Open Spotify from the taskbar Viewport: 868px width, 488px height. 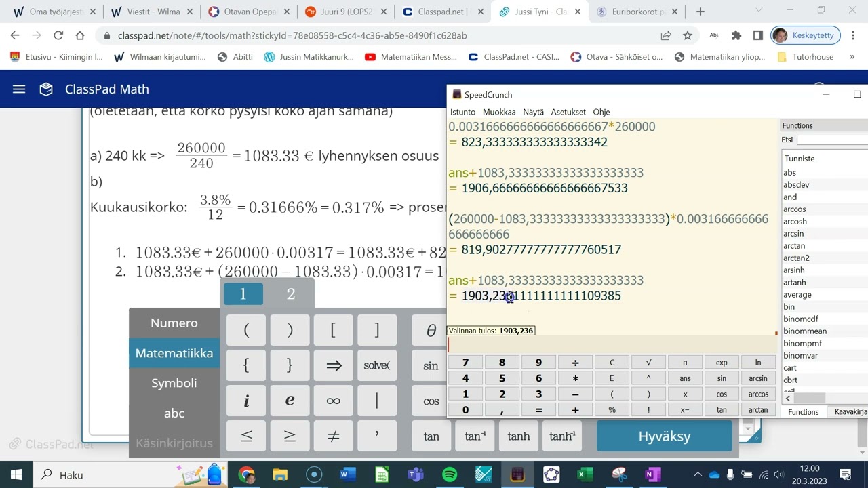click(x=450, y=474)
